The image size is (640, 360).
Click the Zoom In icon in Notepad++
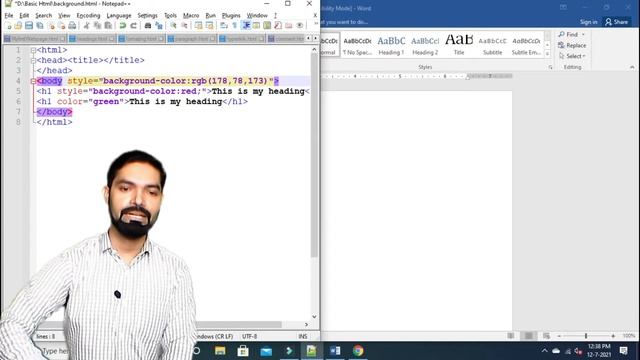pyautogui.click(x=173, y=26)
